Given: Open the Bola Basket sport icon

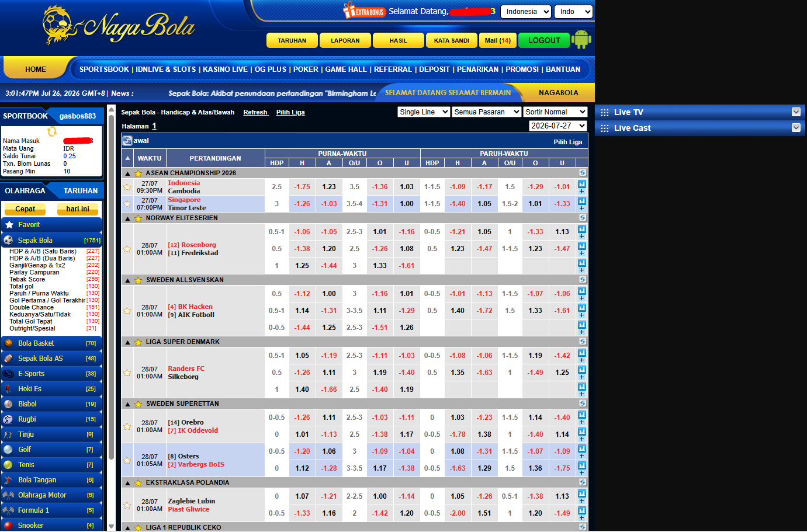Looking at the screenshot, I should (8, 343).
